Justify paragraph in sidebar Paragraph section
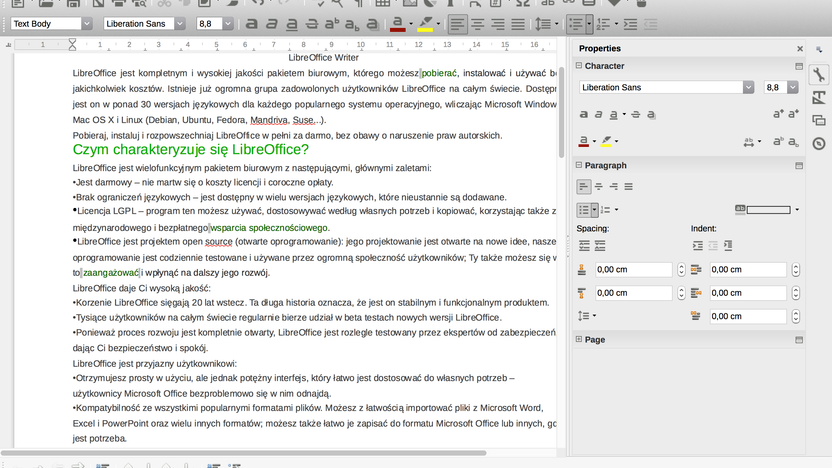Viewport: 832px width, 468px height. click(628, 187)
